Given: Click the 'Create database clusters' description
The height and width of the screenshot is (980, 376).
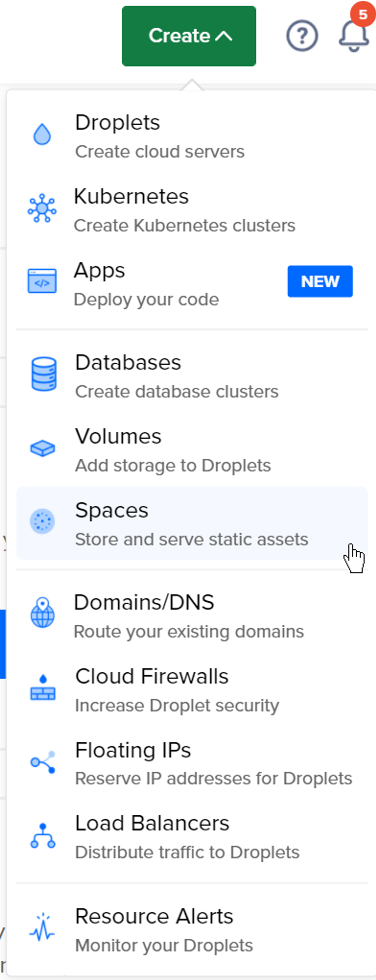Looking at the screenshot, I should 177,392.
